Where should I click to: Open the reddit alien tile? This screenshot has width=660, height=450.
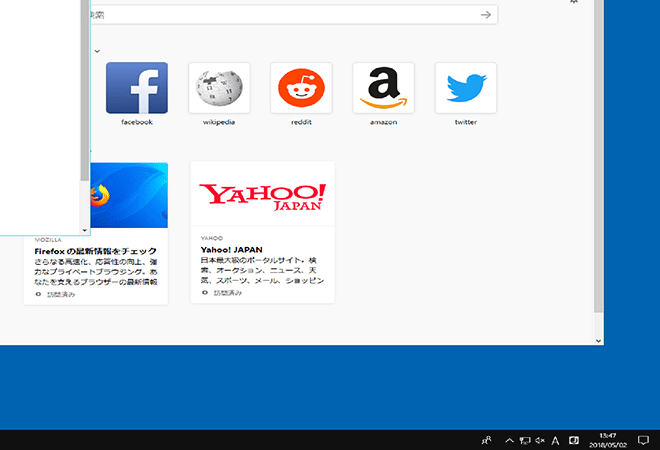pos(301,88)
